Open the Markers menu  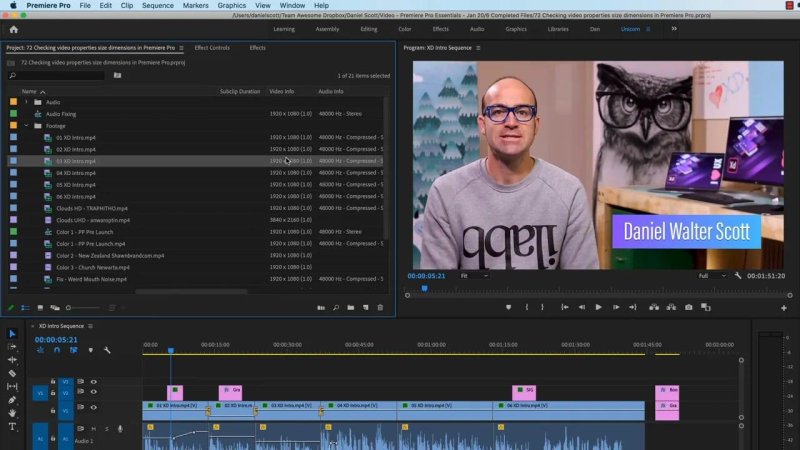point(195,5)
